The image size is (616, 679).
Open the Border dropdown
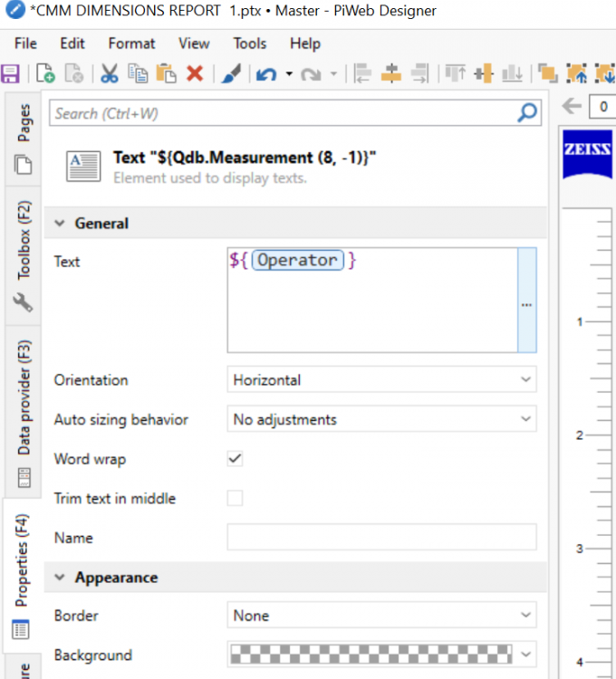point(380,616)
